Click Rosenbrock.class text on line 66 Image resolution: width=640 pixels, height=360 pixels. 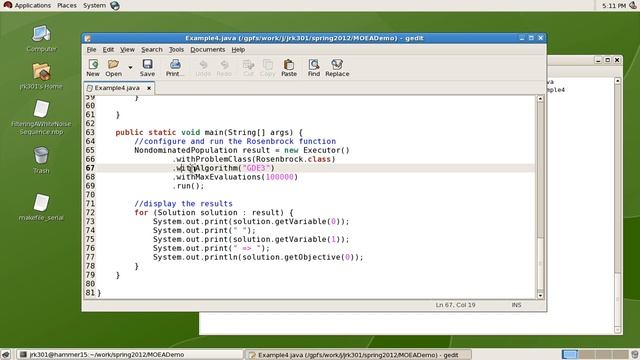(x=293, y=159)
